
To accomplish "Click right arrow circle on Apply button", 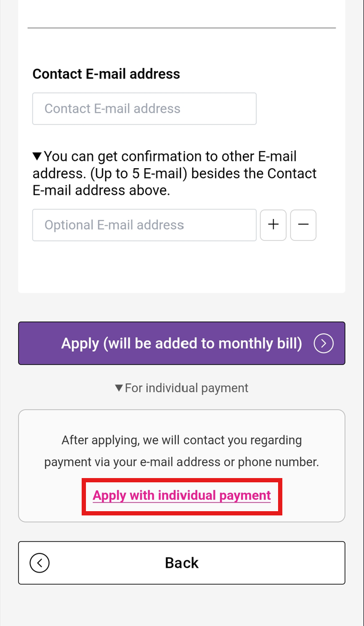I will pyautogui.click(x=323, y=343).
